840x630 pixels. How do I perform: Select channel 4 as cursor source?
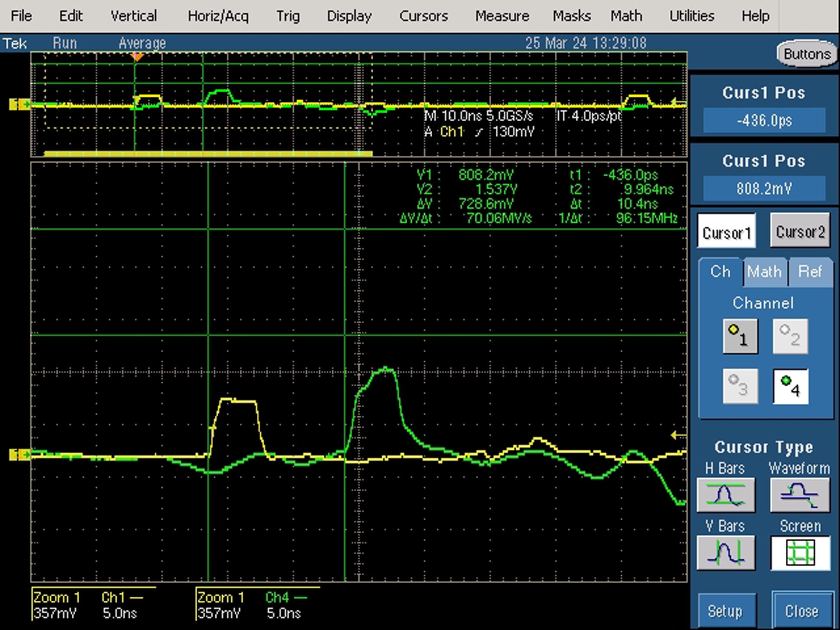coord(791,386)
